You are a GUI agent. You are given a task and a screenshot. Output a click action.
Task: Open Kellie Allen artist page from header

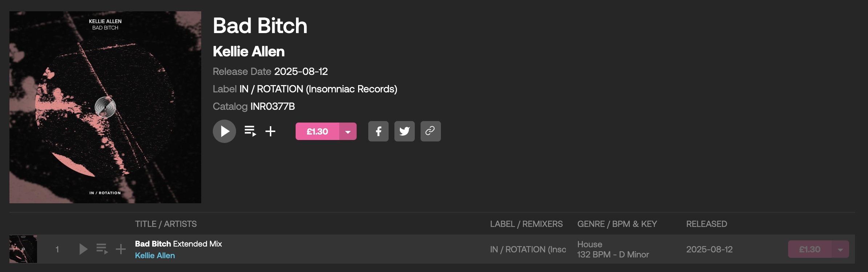click(248, 52)
